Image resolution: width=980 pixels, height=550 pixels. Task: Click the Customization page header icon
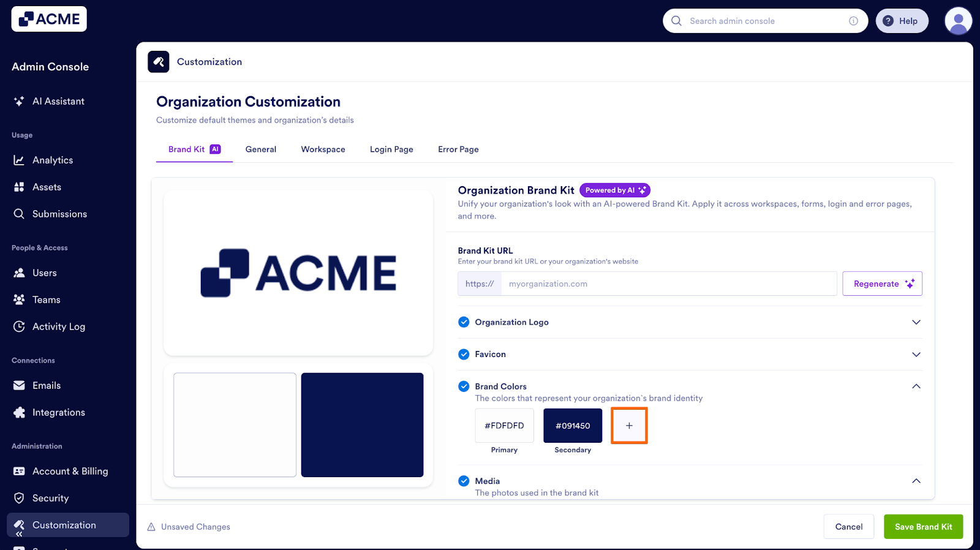[159, 62]
